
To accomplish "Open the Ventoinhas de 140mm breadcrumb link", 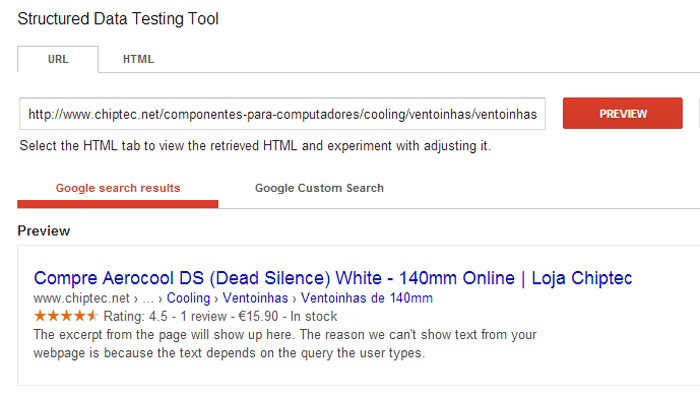I will click(367, 298).
